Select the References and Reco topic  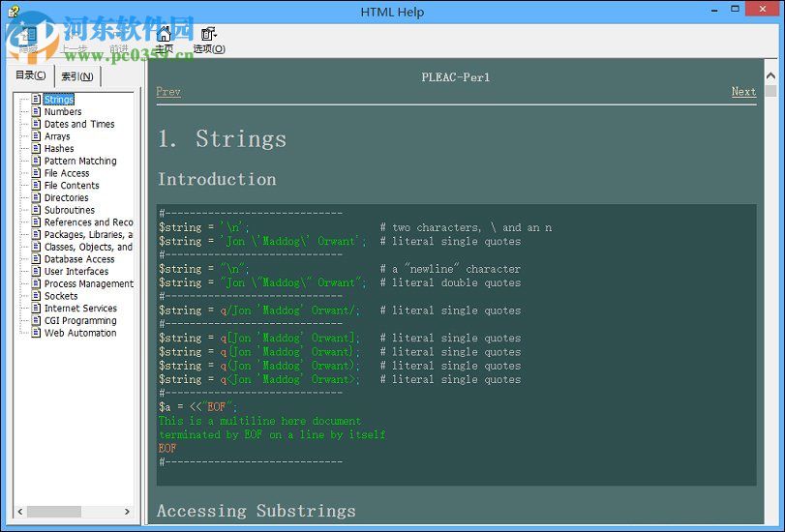pyautogui.click(x=89, y=222)
